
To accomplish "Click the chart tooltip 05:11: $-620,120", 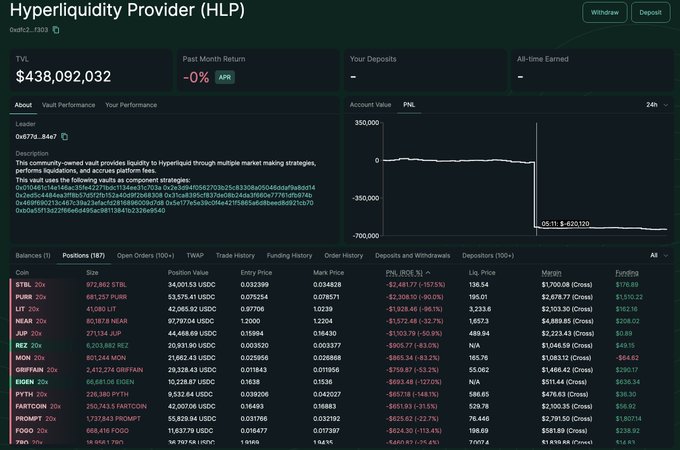I will tap(565, 224).
